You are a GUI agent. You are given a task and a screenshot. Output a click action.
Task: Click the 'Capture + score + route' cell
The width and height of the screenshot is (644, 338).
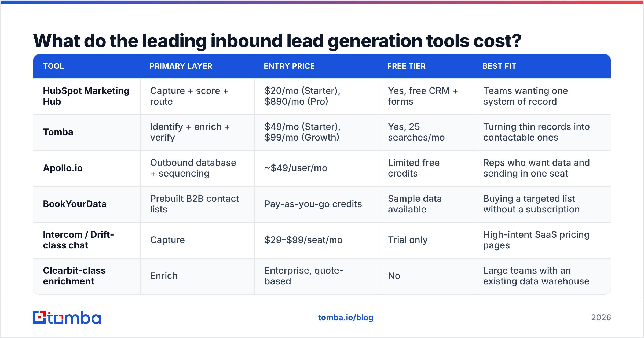pyautogui.click(x=197, y=96)
